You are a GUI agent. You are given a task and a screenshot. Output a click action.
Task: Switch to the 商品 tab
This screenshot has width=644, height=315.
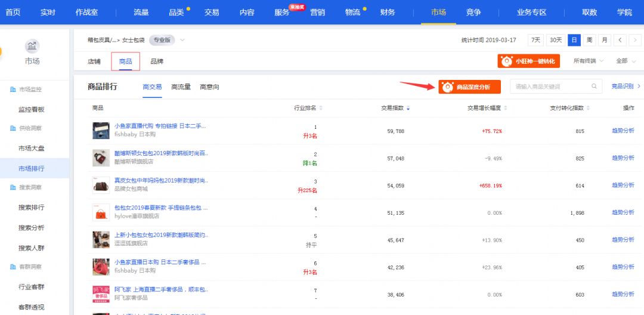click(126, 61)
